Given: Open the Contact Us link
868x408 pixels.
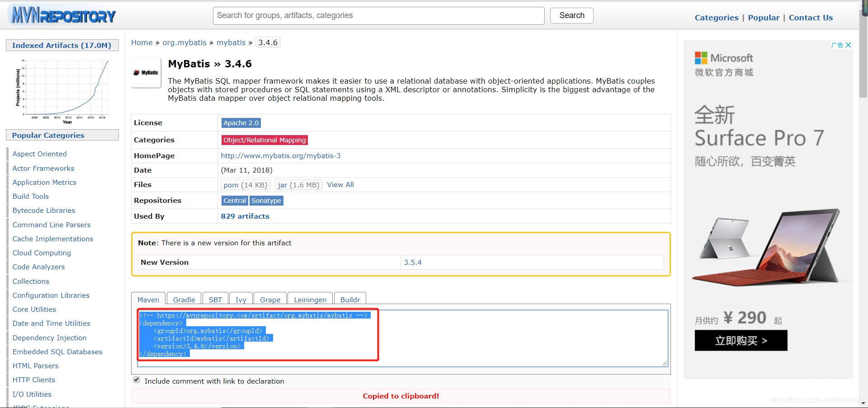Looking at the screenshot, I should tap(811, 18).
